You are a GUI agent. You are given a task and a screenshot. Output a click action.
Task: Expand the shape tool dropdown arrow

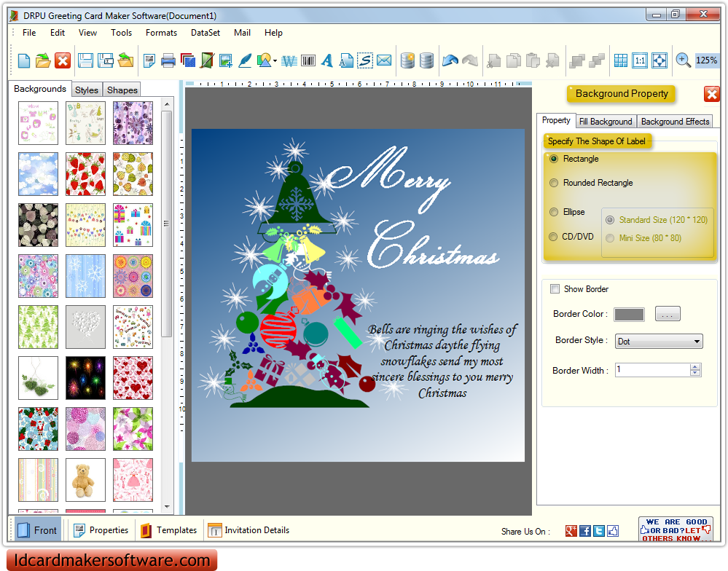pos(275,60)
